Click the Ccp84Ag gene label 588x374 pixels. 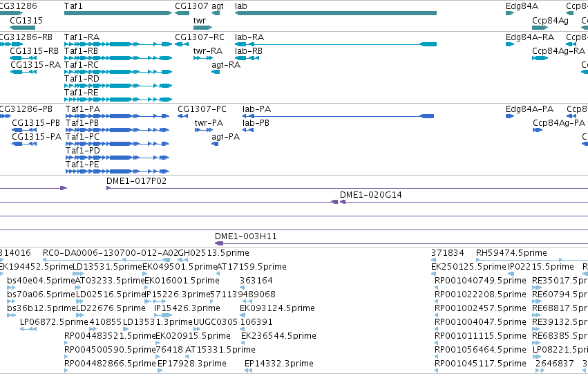coord(550,20)
